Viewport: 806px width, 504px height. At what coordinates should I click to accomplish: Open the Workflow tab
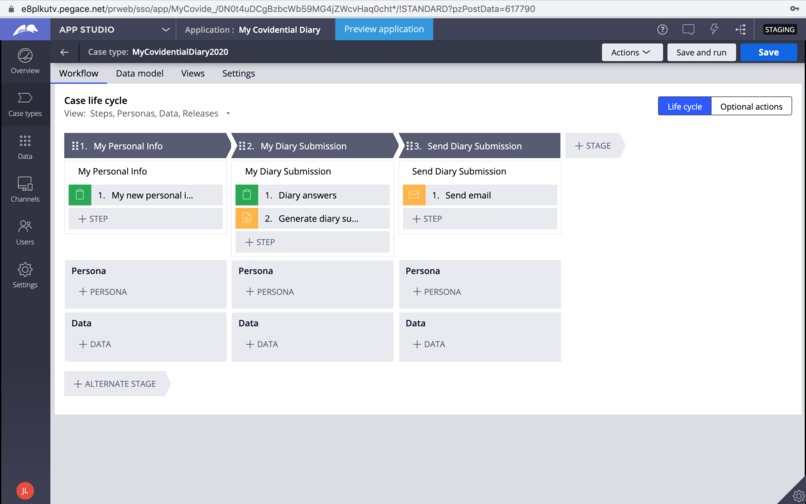click(79, 74)
